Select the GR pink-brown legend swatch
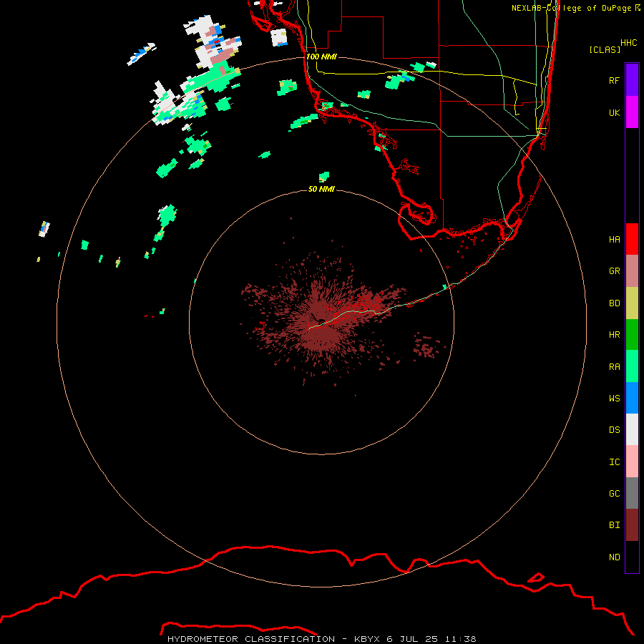The height and width of the screenshot is (644, 644). click(x=632, y=271)
